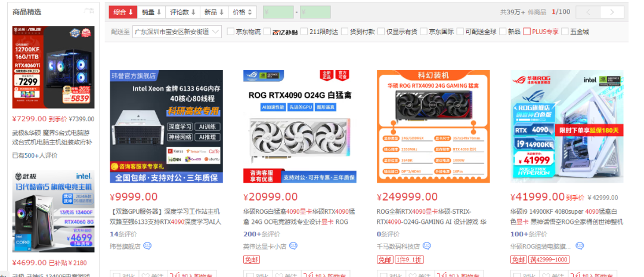644x277 pixels.
Task: Open chat icon next to 玮誉旗舰店
Action: click(x=147, y=246)
